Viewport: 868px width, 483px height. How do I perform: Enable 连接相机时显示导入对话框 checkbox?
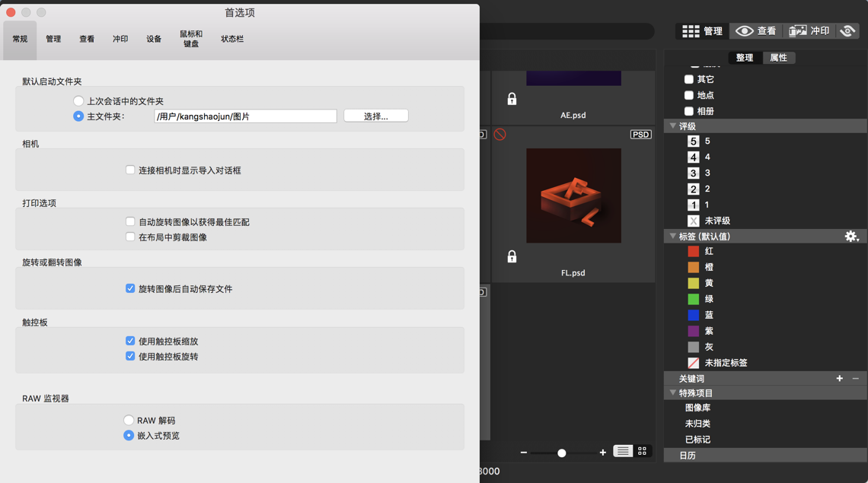(130, 170)
